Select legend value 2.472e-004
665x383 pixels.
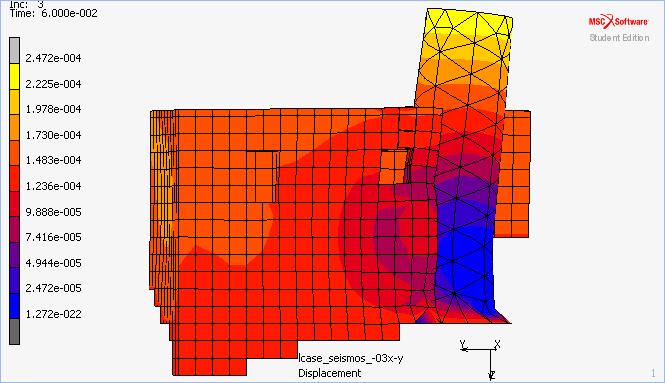(53, 58)
